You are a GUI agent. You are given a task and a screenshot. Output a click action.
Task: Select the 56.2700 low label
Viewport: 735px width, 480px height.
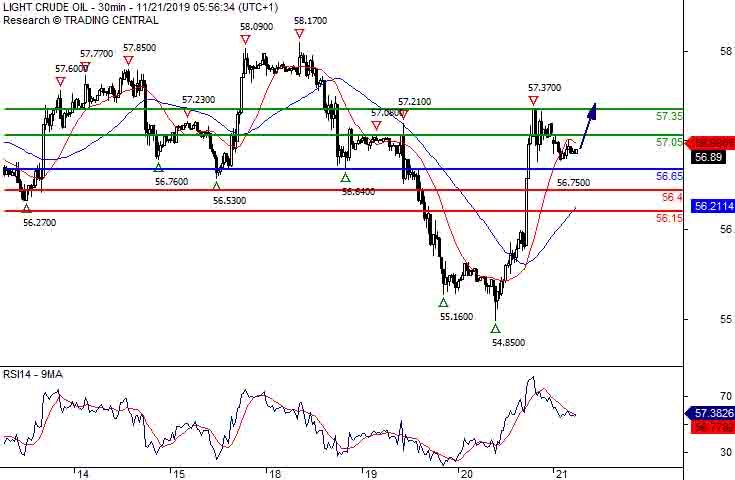[39, 223]
